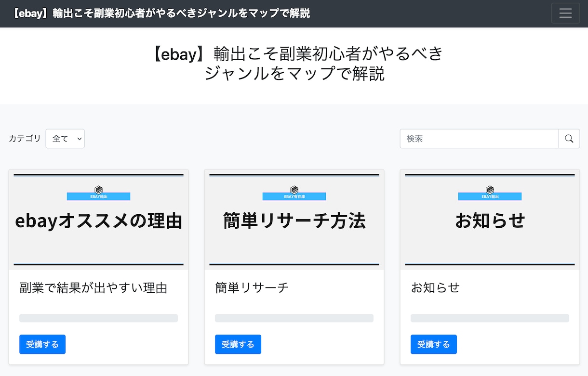Click 受講する under the お知らせ card
This screenshot has height=376, width=588.
(434, 344)
